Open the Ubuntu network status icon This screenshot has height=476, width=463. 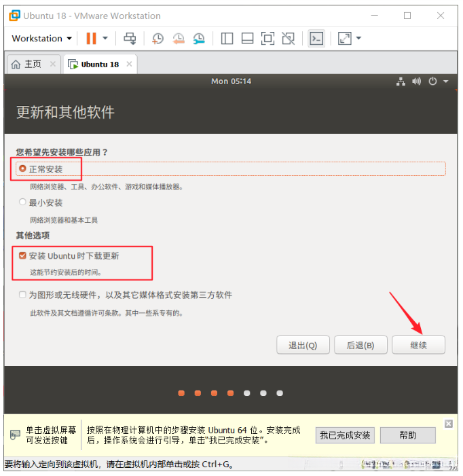pyautogui.click(x=401, y=81)
